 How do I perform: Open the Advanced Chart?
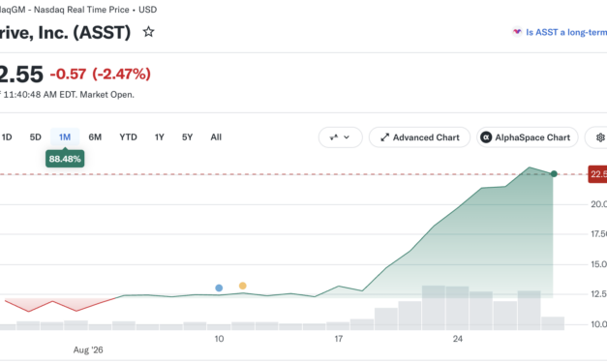pos(419,137)
